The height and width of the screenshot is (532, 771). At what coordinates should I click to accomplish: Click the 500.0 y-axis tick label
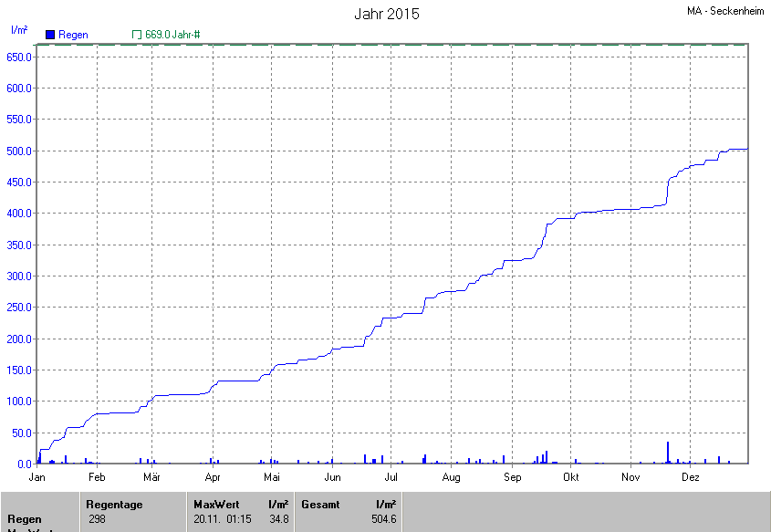[x=19, y=151]
